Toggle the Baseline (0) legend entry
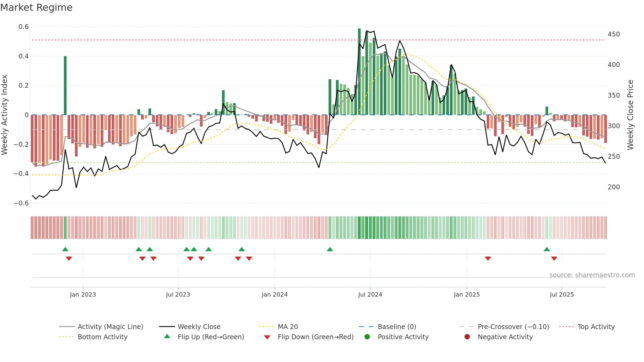This screenshot has width=644, height=362. pyautogui.click(x=387, y=327)
